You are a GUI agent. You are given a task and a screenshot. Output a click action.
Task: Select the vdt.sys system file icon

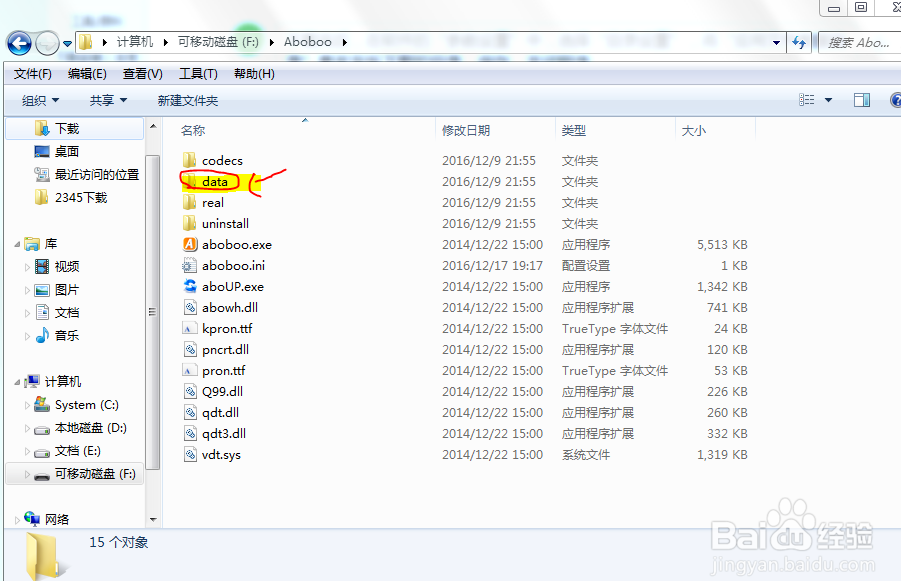(x=190, y=455)
